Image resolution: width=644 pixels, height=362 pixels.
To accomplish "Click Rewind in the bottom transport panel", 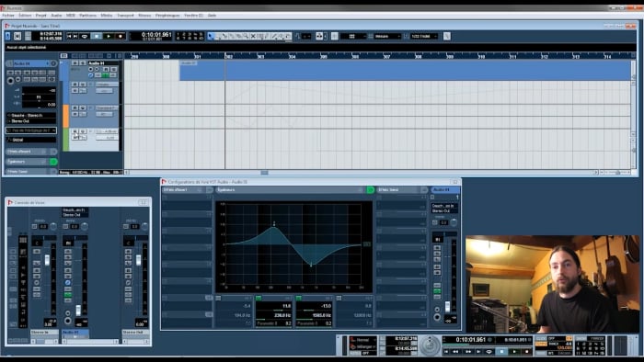I will coord(455,351).
